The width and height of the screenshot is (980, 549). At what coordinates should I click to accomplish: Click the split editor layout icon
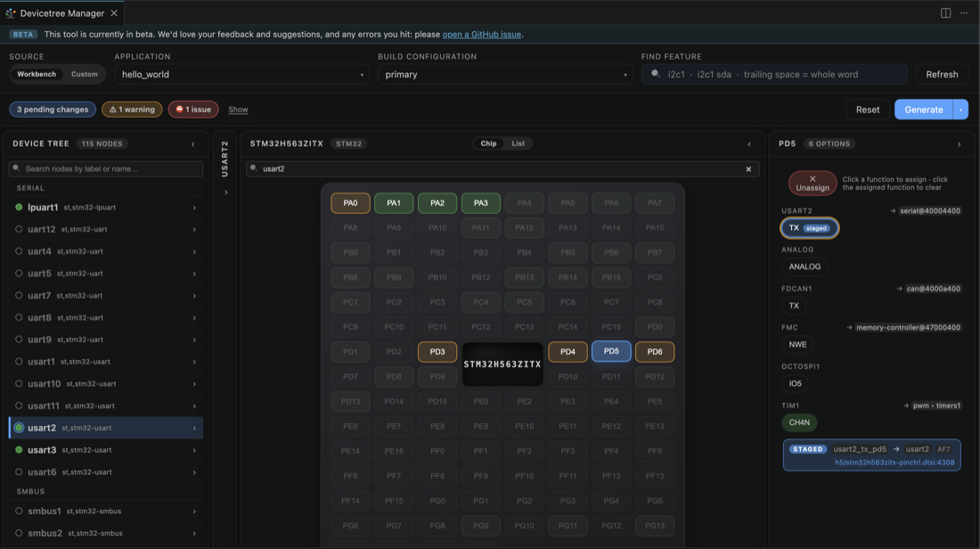(945, 13)
